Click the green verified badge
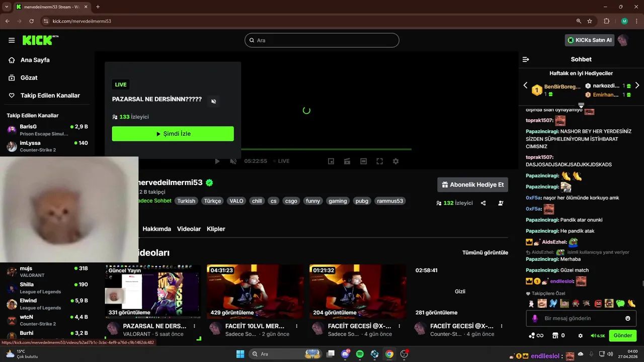The image size is (644, 362). 209,183
